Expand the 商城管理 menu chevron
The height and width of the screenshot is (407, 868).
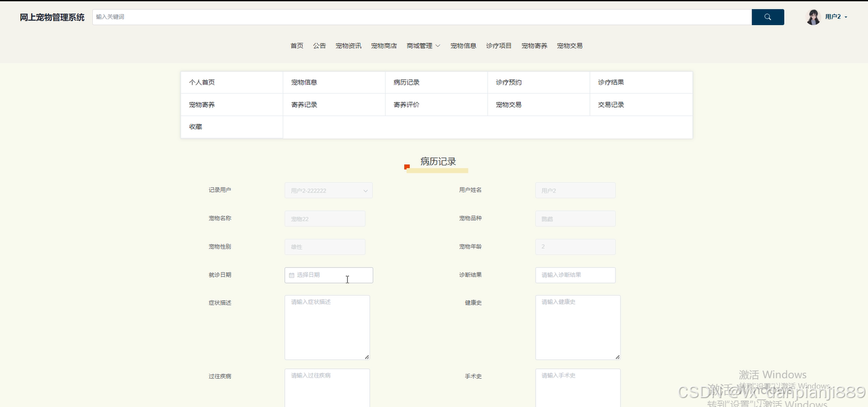(x=438, y=46)
